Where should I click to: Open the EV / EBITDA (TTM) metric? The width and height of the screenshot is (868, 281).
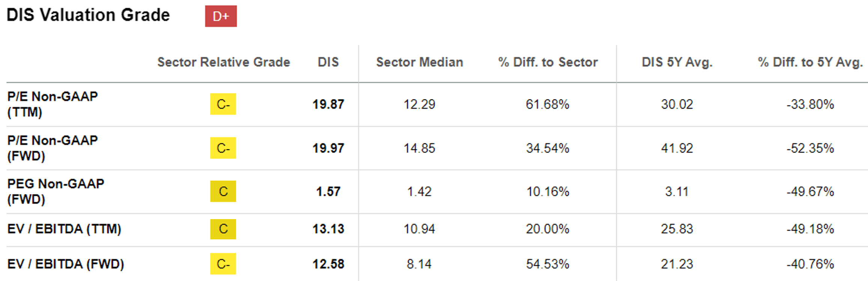click(x=64, y=229)
